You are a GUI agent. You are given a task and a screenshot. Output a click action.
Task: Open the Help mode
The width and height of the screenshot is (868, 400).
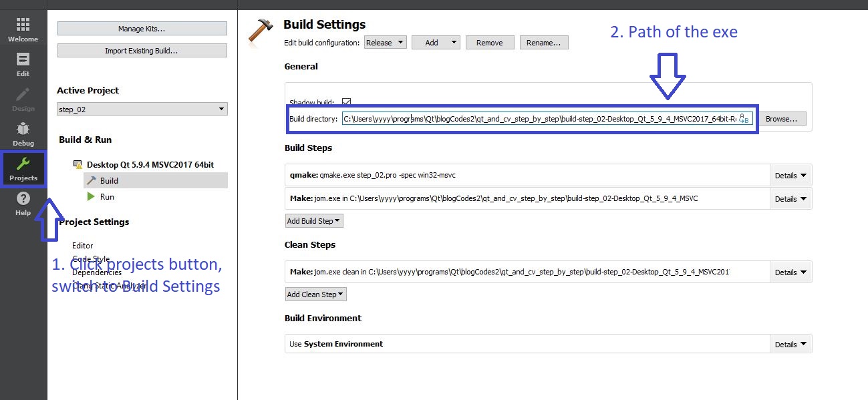pos(23,203)
